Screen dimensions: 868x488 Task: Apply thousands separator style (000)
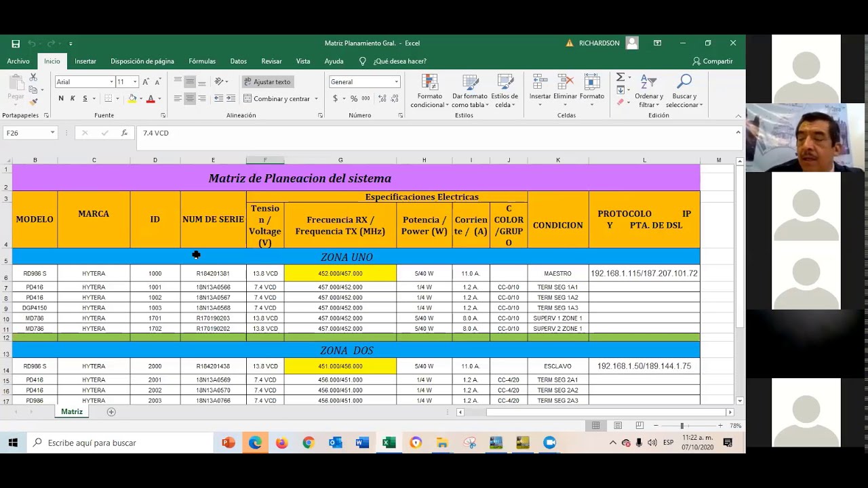(x=366, y=98)
